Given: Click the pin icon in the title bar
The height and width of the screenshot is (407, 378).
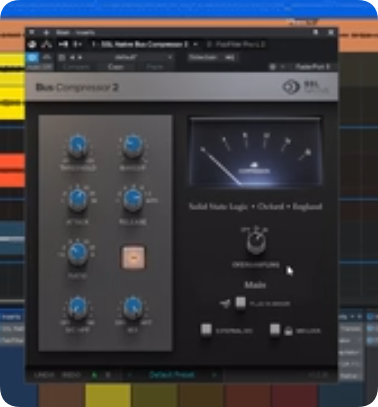Looking at the screenshot, I should coord(315,32).
